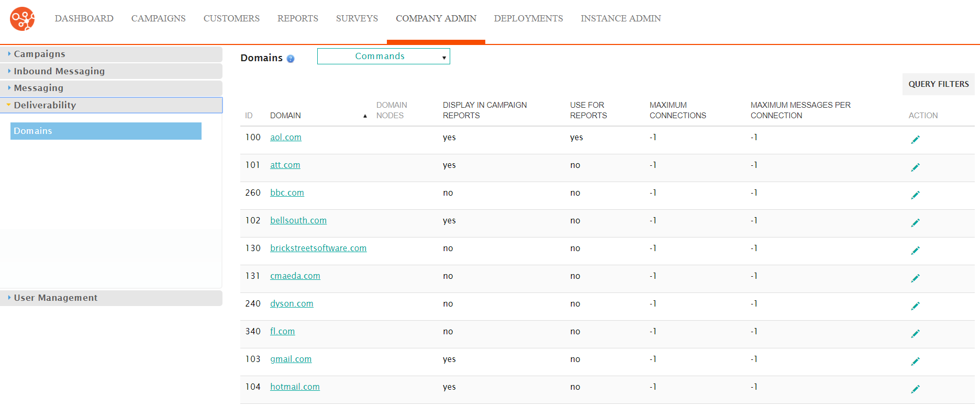
Task: Open the Domains help question-mark icon
Action: (x=291, y=59)
